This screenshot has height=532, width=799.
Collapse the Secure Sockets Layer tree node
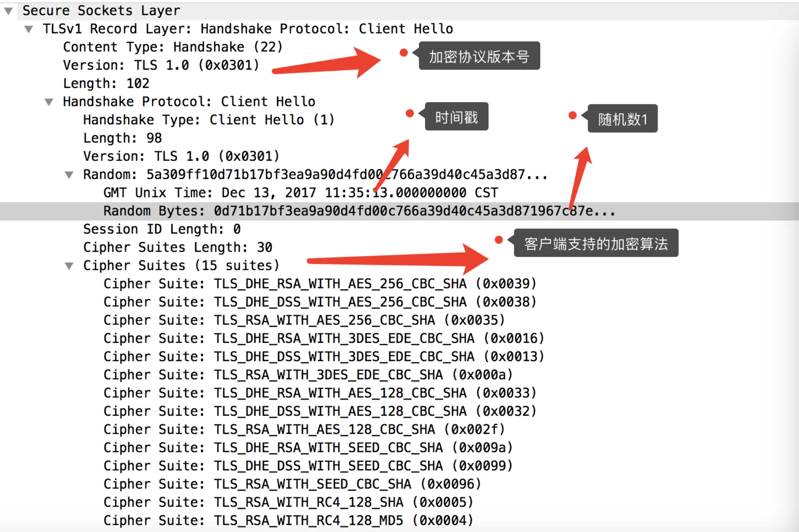(9, 11)
